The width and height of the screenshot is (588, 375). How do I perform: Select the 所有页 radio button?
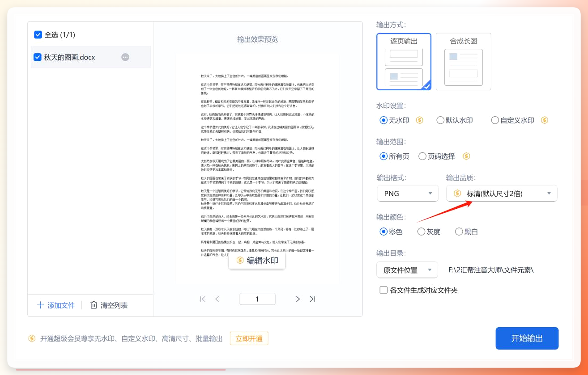coord(383,156)
